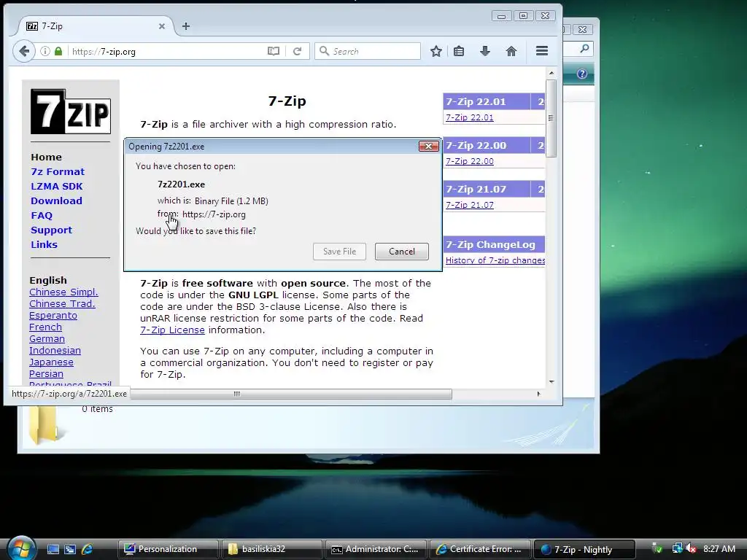Go to the Download page

coord(56,201)
